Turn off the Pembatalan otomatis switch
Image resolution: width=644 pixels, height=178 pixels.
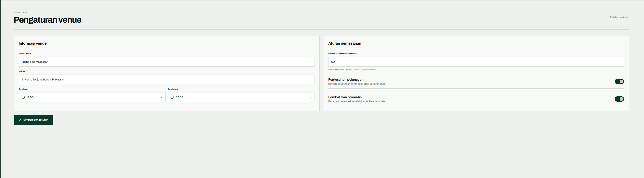[x=619, y=99]
